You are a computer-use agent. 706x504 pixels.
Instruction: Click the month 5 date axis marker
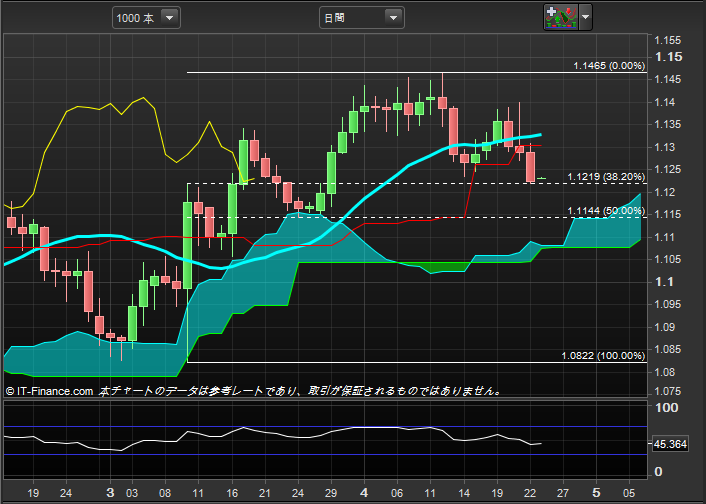[x=596, y=493]
